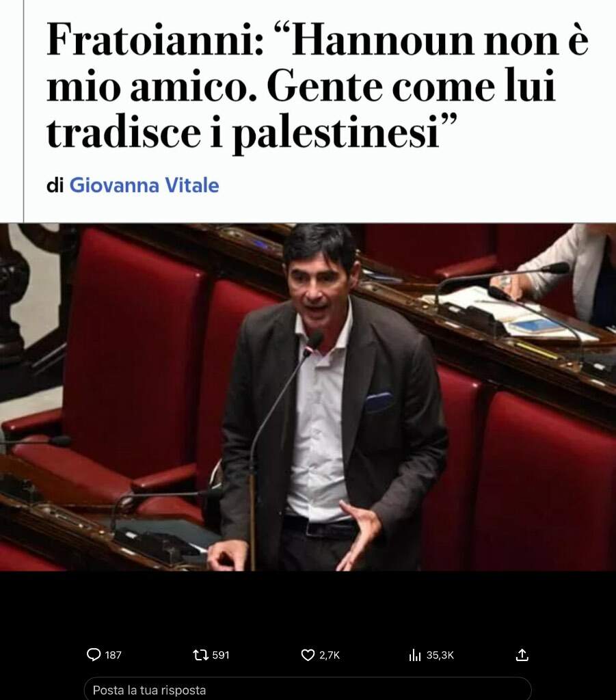Open the share upload arrow icon

coord(522,655)
